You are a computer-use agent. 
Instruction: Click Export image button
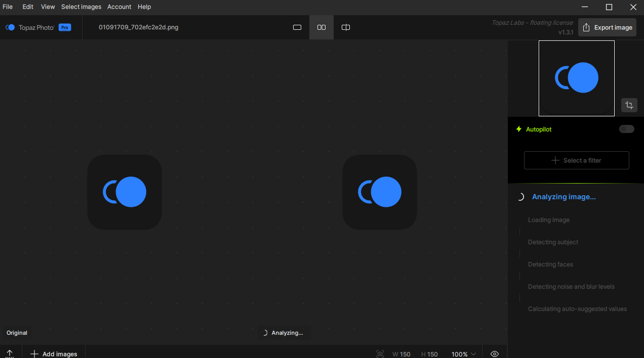[x=607, y=27]
